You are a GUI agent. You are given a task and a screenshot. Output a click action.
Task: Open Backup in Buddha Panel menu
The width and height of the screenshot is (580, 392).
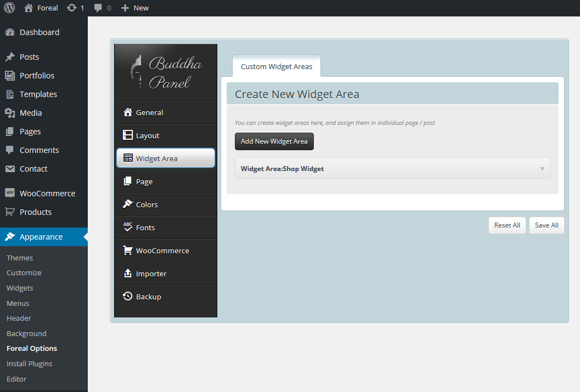point(166,297)
